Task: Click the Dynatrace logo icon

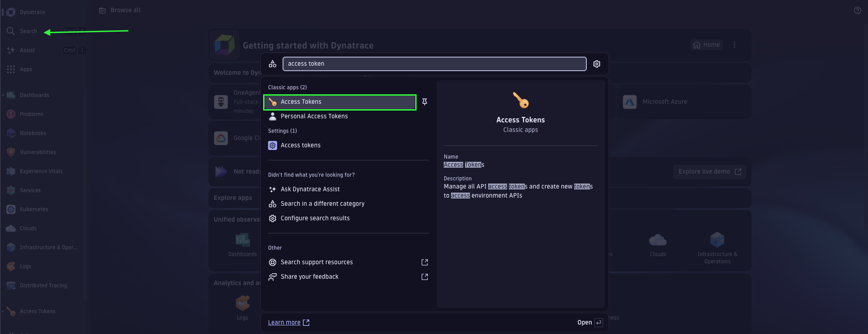Action: point(11,12)
